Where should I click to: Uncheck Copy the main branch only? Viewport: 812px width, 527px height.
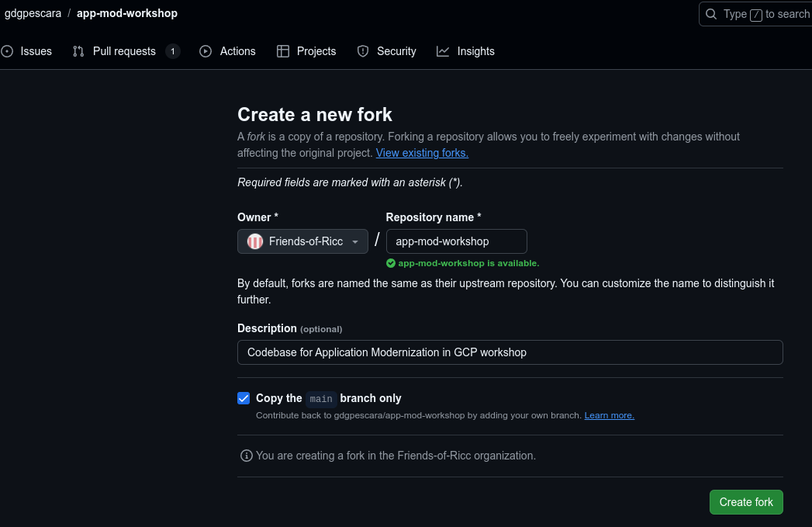(244, 398)
